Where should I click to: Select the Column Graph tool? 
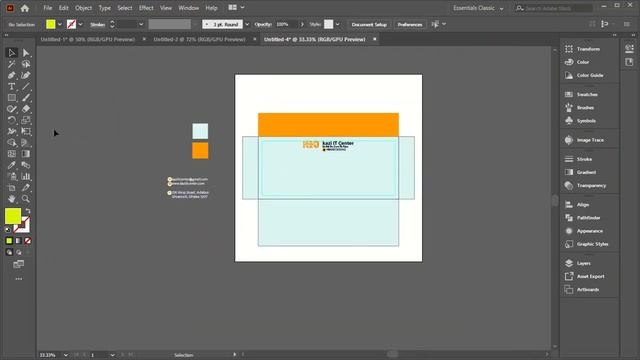tap(26, 176)
